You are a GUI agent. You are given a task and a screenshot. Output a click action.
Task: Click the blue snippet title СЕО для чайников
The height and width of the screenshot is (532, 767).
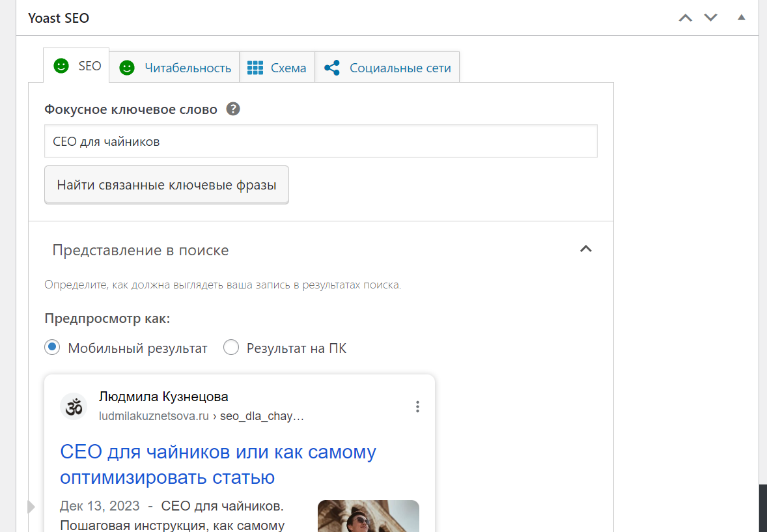217,464
